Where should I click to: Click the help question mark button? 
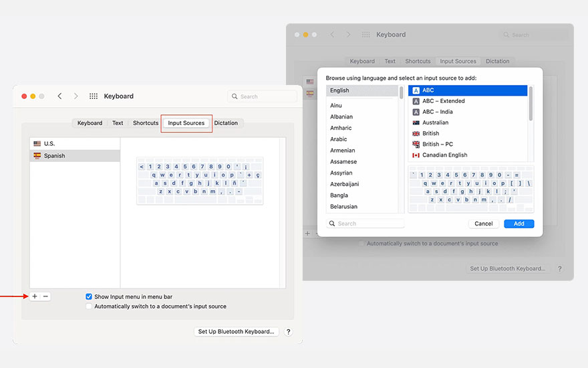[288, 331]
